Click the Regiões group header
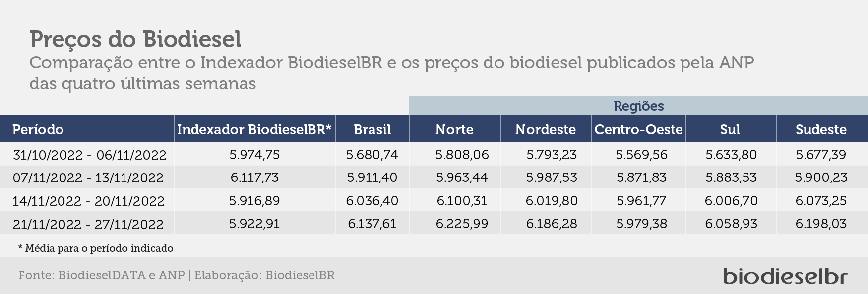 (x=638, y=106)
